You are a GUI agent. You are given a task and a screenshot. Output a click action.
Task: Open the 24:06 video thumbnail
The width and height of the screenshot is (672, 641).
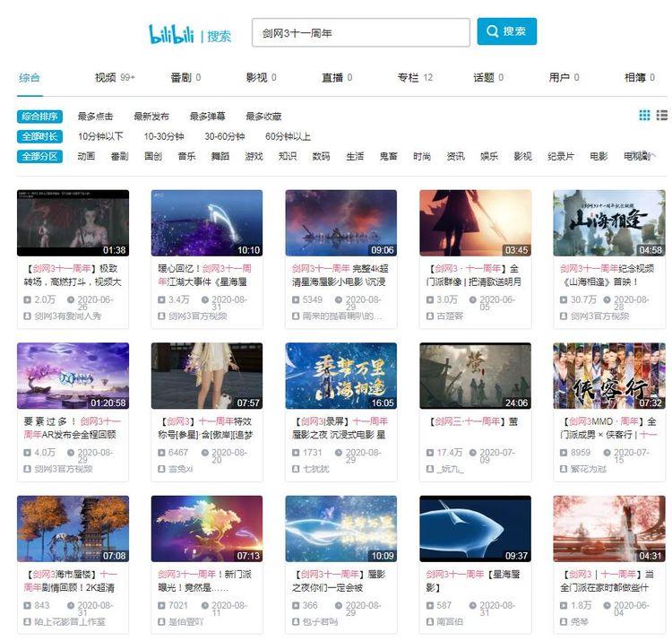click(475, 376)
